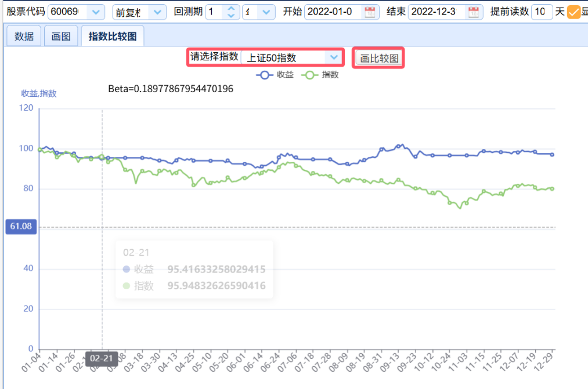The width and height of the screenshot is (588, 389).
Task: Click the 股票代码 input field
Action: click(67, 12)
